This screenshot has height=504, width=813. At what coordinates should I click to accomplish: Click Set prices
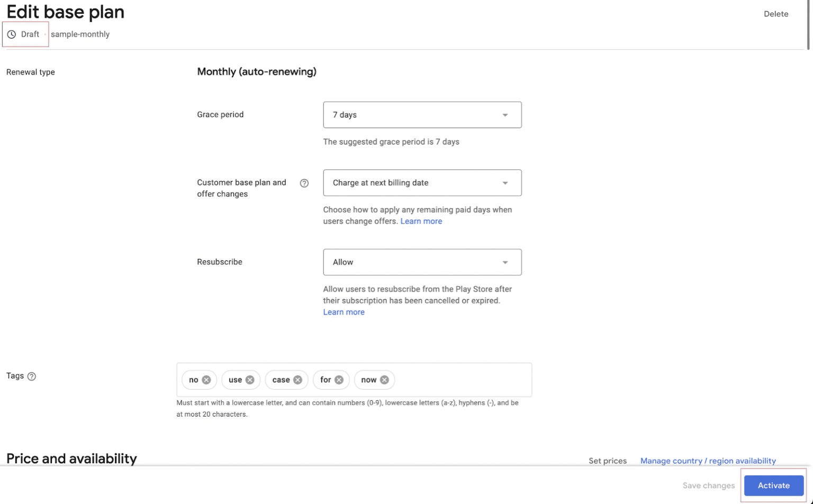[x=607, y=461]
